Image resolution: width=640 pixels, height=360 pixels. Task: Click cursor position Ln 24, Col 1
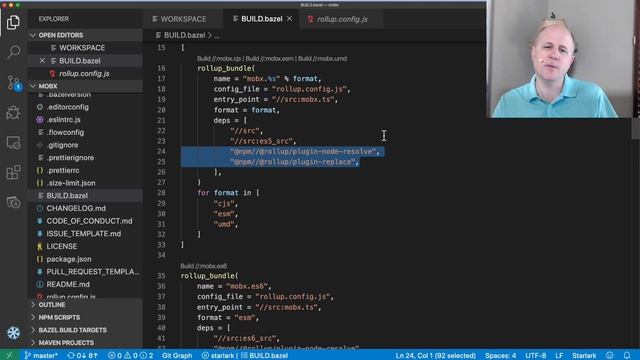[x=436, y=356]
